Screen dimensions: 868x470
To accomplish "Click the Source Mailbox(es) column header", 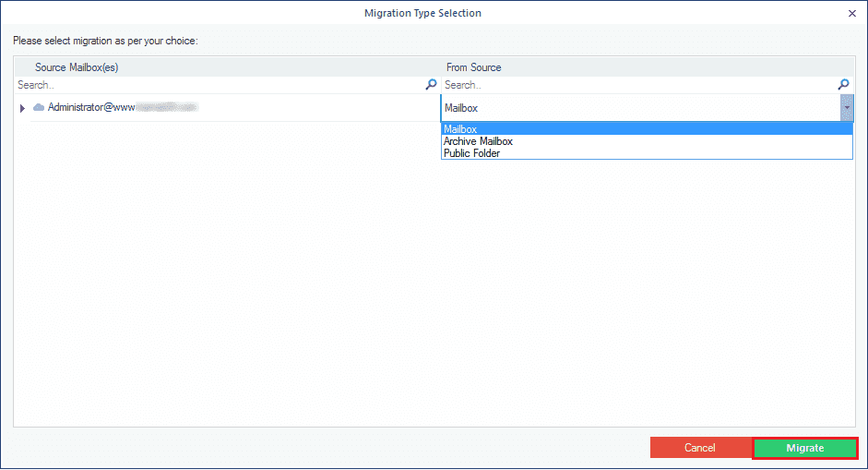I will (x=77, y=67).
